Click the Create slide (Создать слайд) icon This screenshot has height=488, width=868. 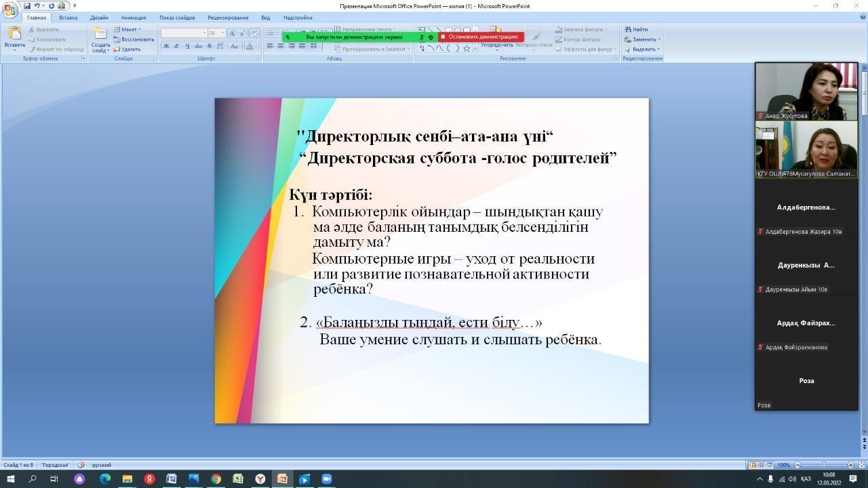[100, 35]
